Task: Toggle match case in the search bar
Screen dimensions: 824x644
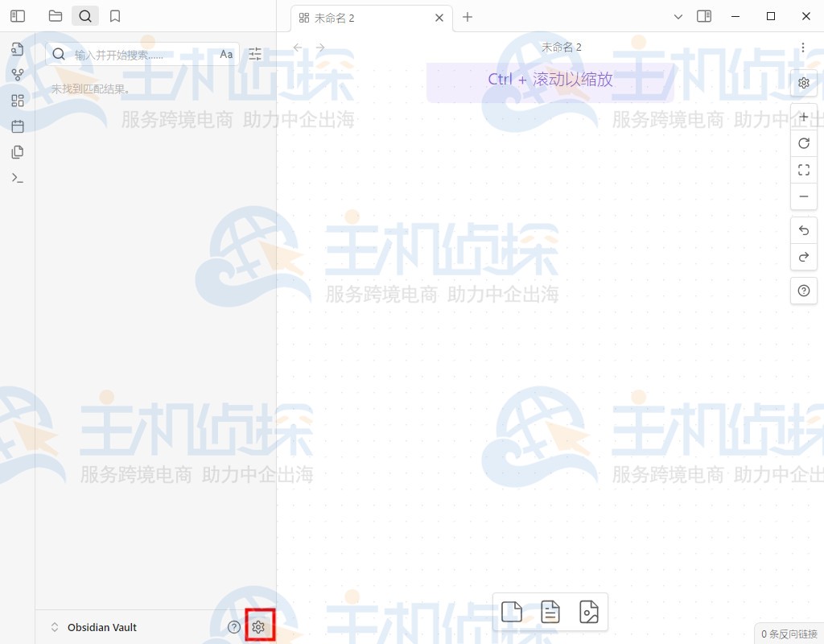Action: coord(225,54)
